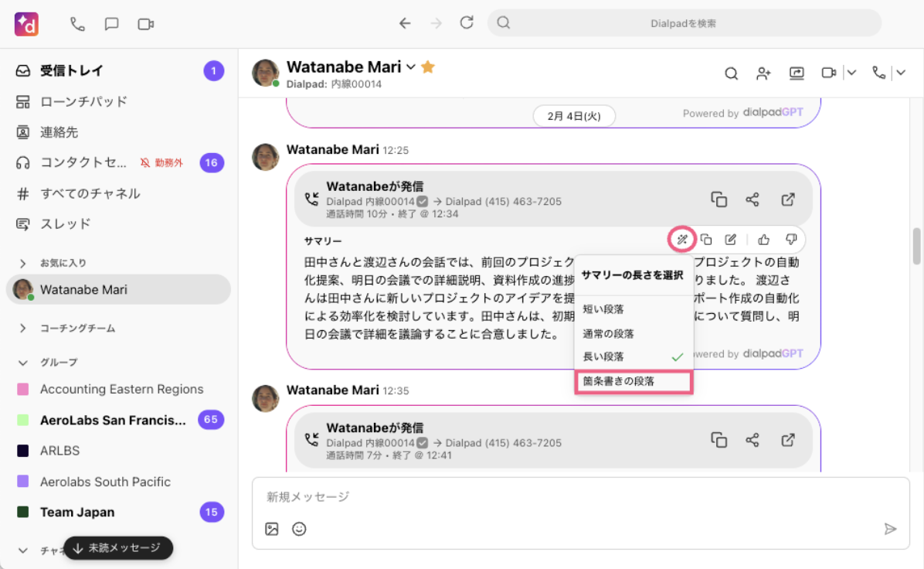924x569 pixels.
Task: Attach an image with the picture icon
Action: [272, 529]
